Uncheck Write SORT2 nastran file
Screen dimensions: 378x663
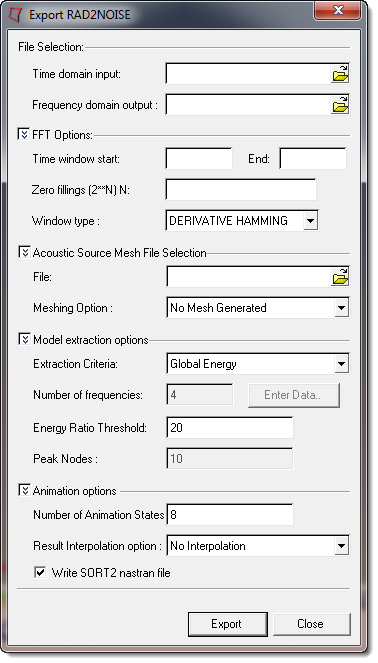tap(40, 573)
